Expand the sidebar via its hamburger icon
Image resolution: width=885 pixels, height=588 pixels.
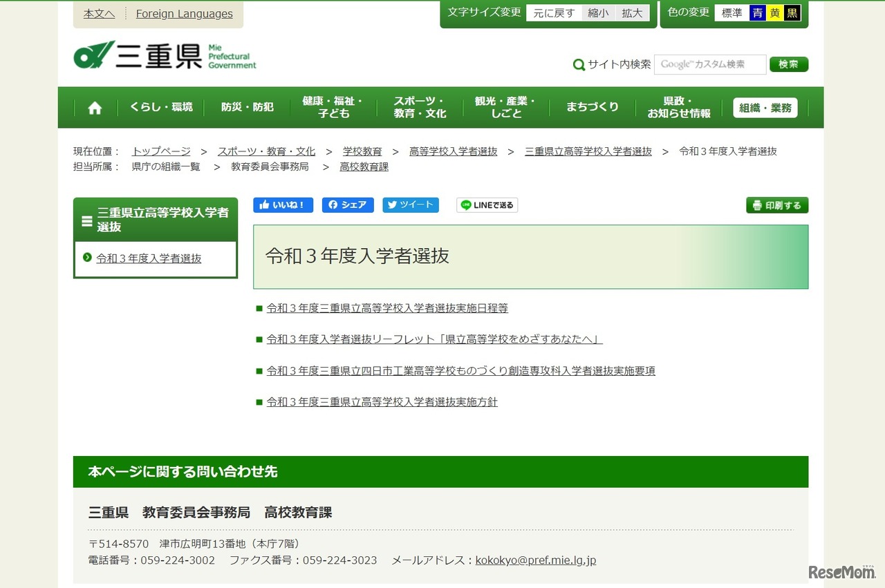click(86, 220)
